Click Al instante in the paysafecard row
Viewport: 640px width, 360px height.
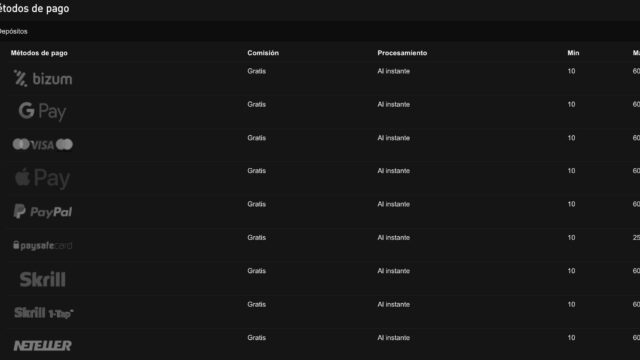[x=393, y=238]
